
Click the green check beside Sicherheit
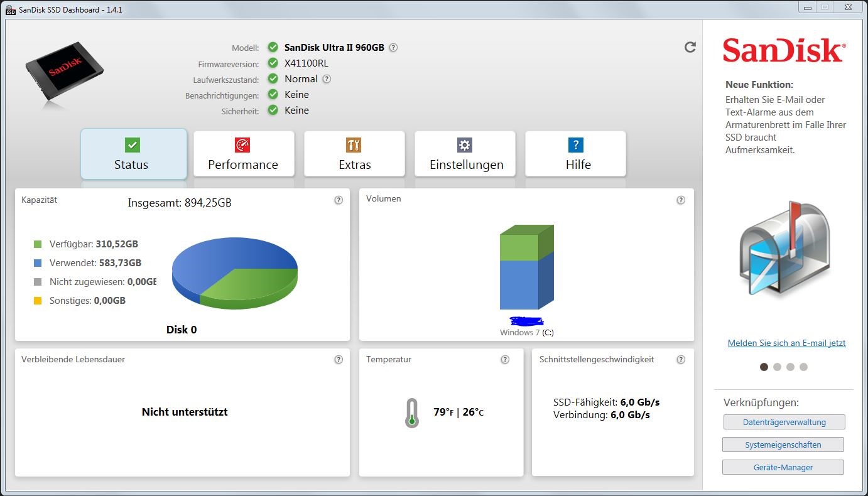(x=273, y=110)
